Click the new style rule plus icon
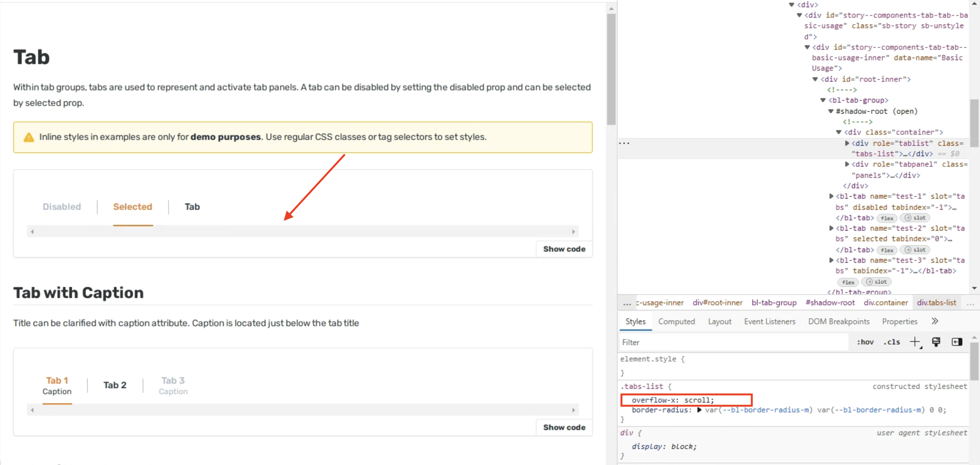Screen dimensions: 980x465 tap(915, 342)
